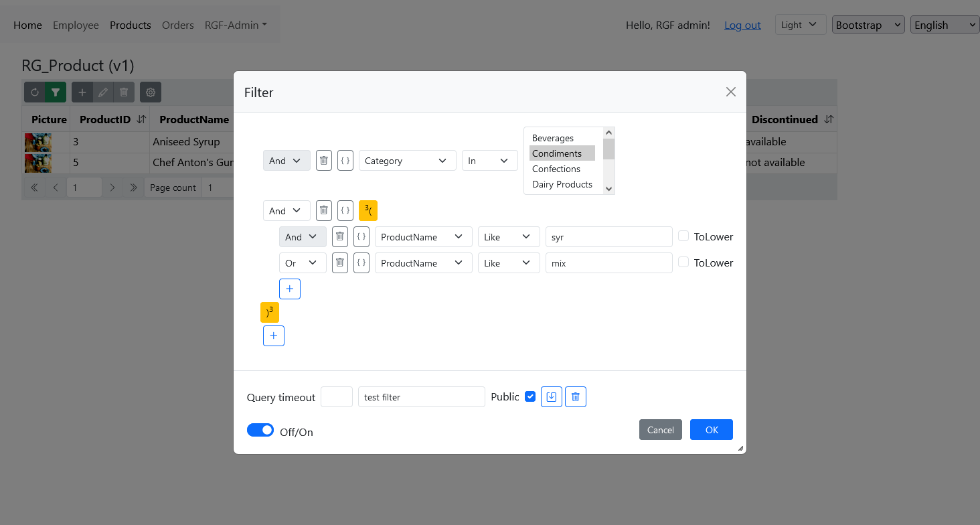This screenshot has width=980, height=525.
Task: Select Confections in category list
Action: coord(556,169)
